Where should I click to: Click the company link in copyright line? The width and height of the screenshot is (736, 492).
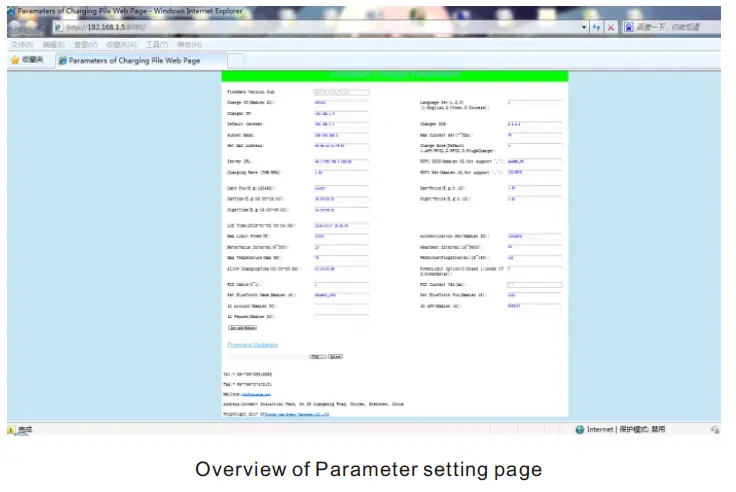click(297, 414)
